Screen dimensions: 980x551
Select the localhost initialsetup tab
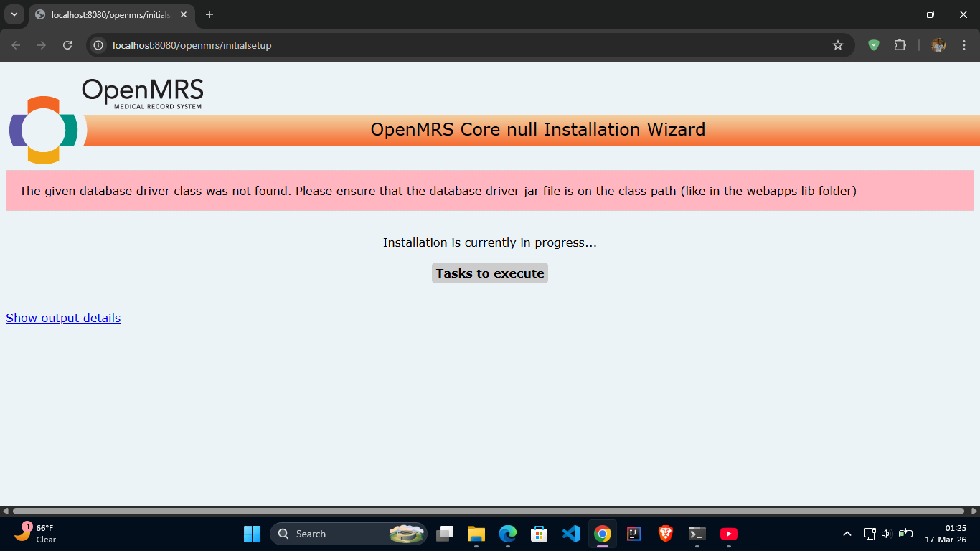tap(108, 14)
